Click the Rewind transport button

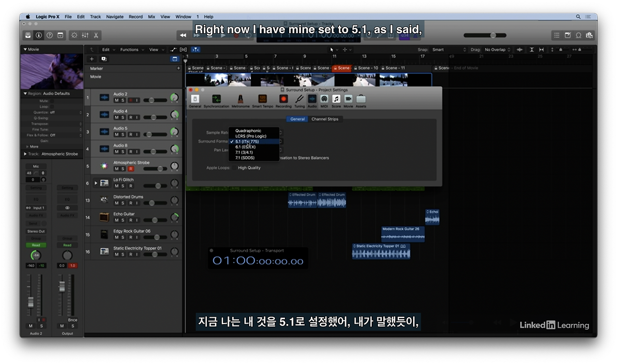pyautogui.click(x=183, y=35)
